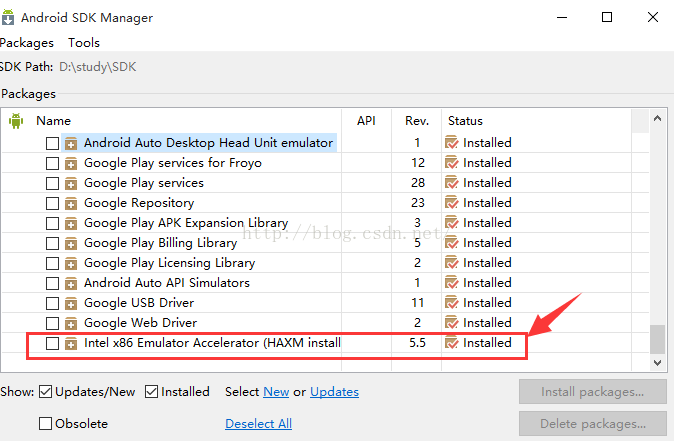The width and height of the screenshot is (674, 445).
Task: Click the Name column header
Action: point(53,121)
